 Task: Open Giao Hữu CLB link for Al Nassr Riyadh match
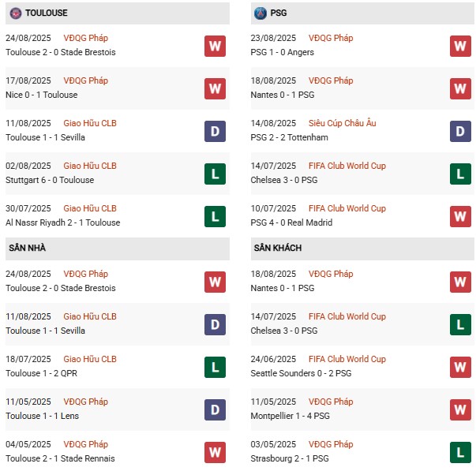(90, 208)
